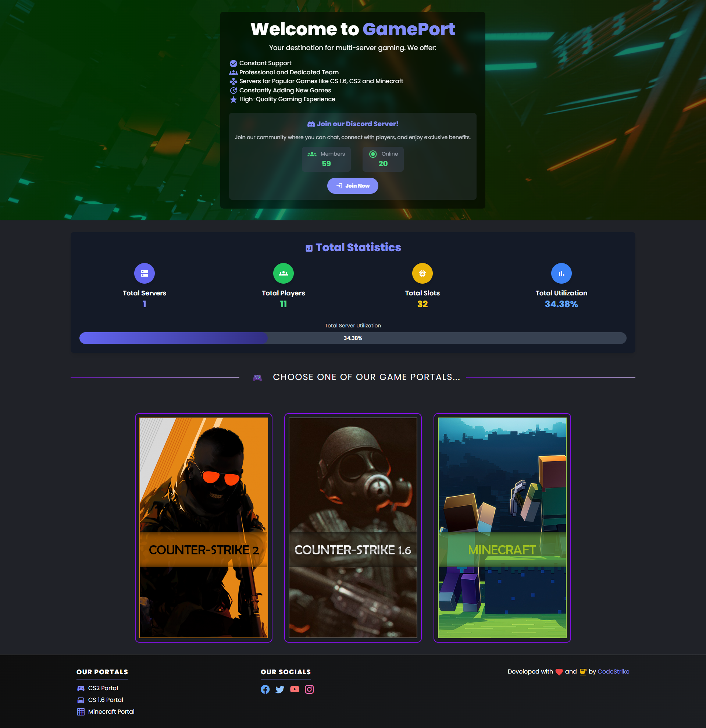This screenshot has width=706, height=728.
Task: Open CS2 Portal footer link
Action: click(103, 688)
